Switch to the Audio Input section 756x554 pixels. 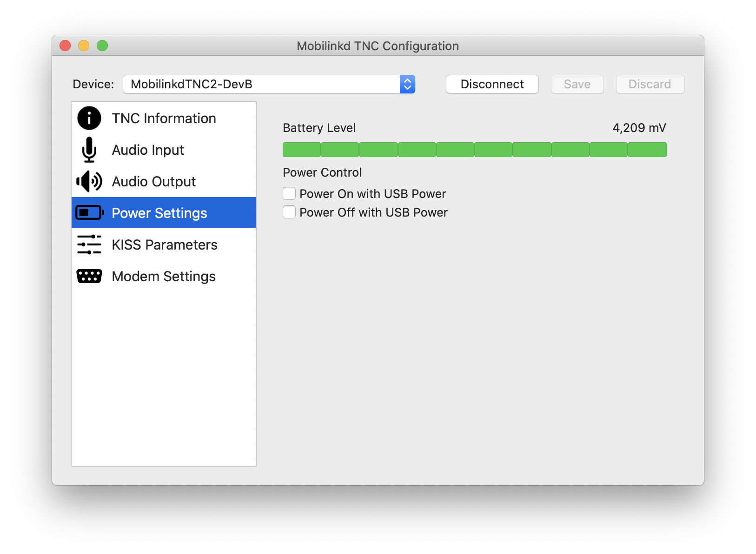pos(164,150)
